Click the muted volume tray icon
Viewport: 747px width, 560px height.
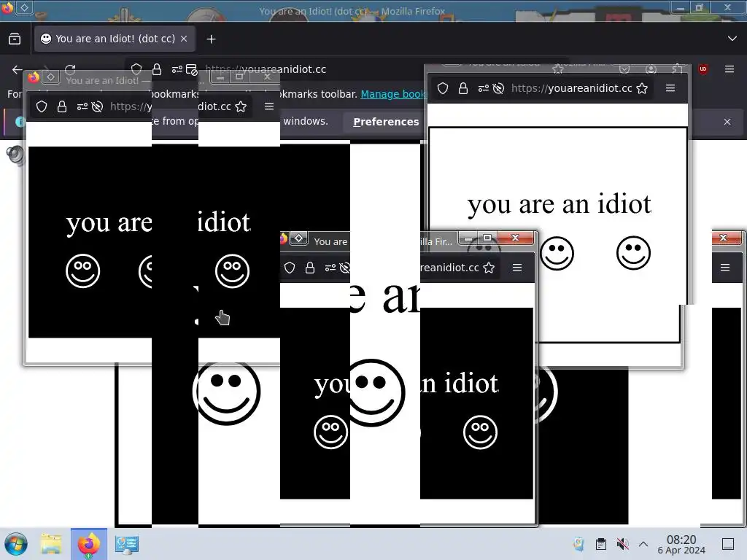point(622,544)
